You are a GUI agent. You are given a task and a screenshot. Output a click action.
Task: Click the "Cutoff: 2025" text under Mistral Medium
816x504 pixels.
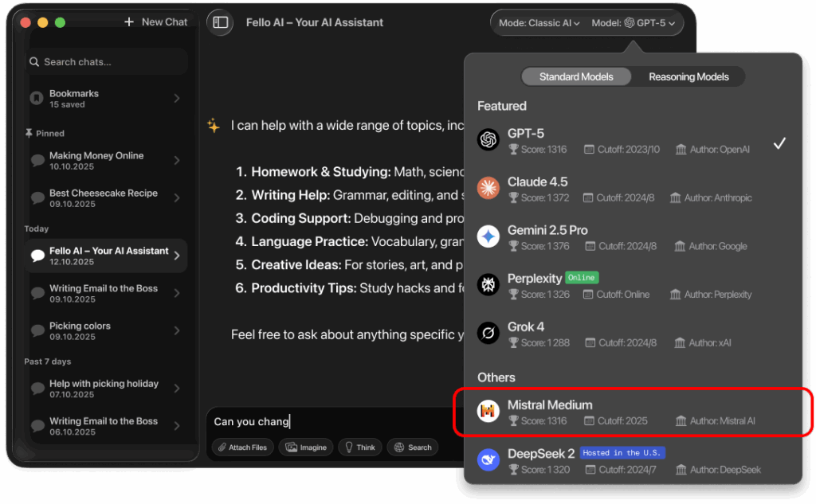tap(622, 421)
